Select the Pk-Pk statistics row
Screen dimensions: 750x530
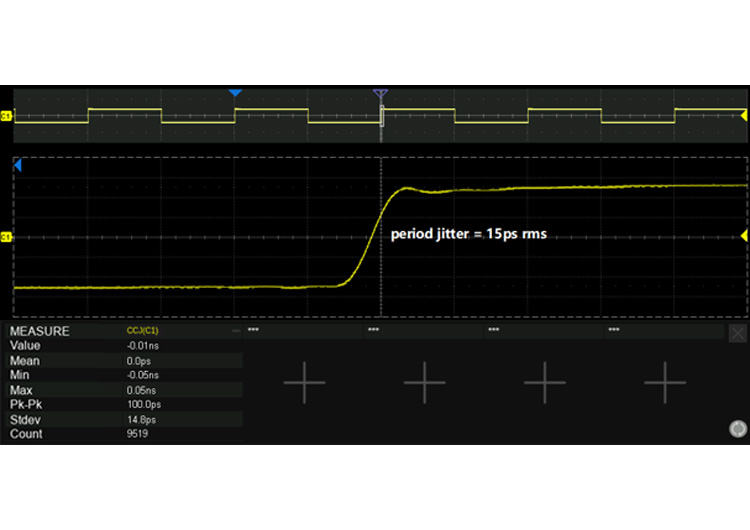(x=122, y=405)
